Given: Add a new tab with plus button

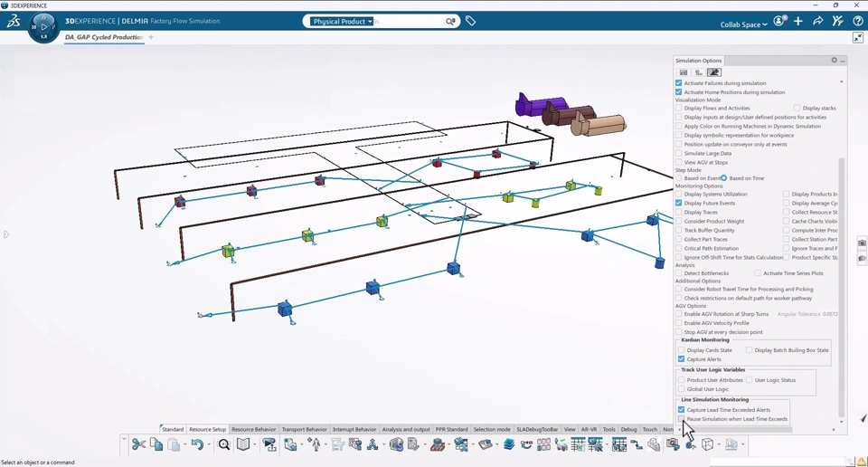Looking at the screenshot, I should [151, 37].
